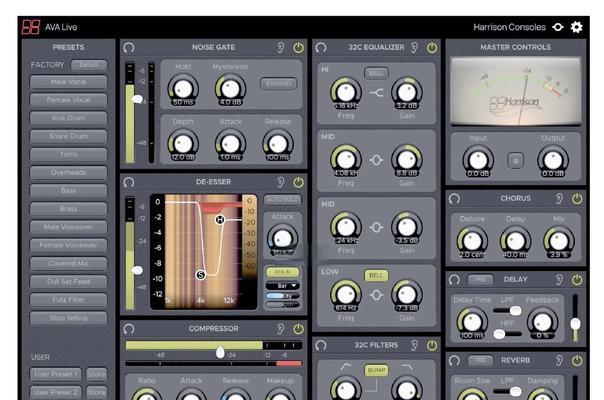Reset the Chorus module
The width and height of the screenshot is (604, 400).
[455, 199]
